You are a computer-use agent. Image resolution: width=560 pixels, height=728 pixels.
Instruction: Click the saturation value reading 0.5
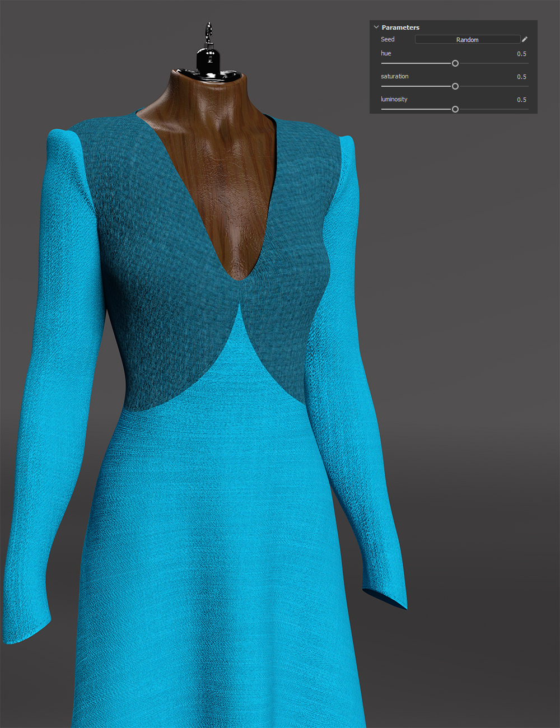pos(521,77)
